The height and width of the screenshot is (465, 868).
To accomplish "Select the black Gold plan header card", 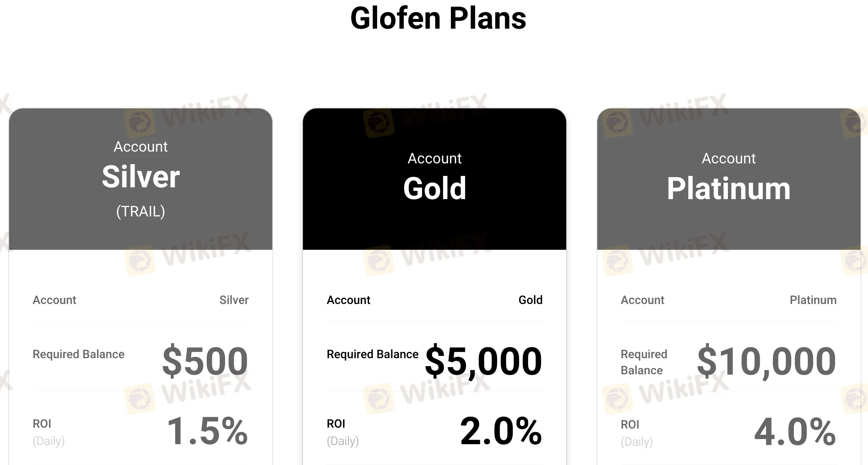I will coord(434,179).
